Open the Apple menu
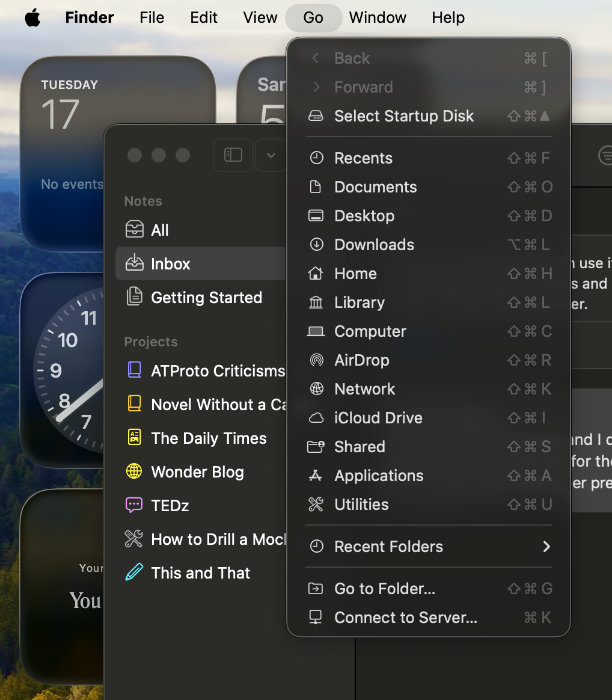Screen dimensions: 612x700 pos(32,18)
